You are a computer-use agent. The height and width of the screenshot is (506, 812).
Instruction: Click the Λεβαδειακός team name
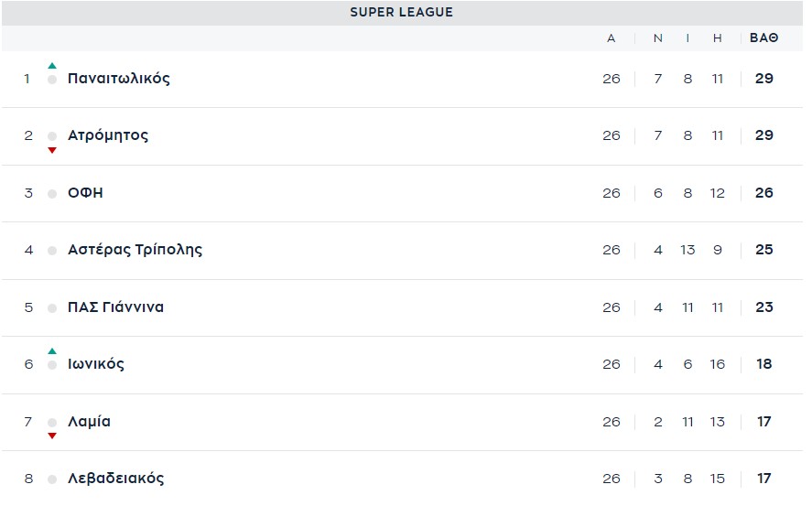[x=116, y=479]
